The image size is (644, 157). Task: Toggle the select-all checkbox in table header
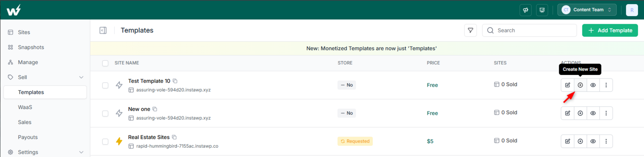pos(105,63)
